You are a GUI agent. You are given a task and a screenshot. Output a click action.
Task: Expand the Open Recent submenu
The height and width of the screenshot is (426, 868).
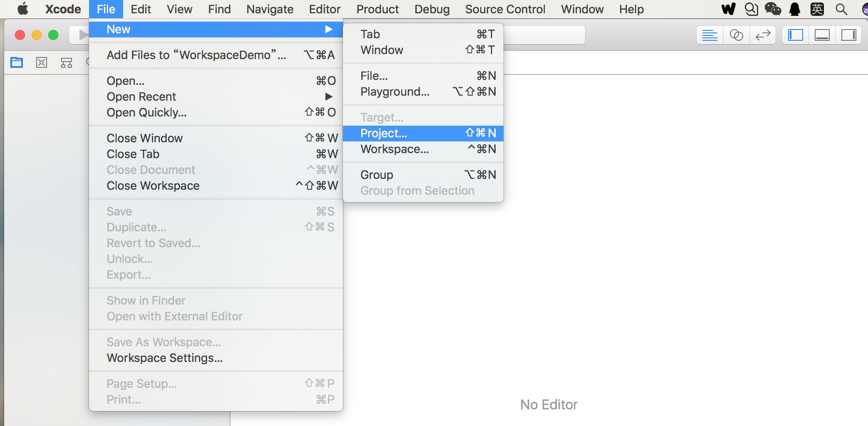pyautogui.click(x=216, y=97)
